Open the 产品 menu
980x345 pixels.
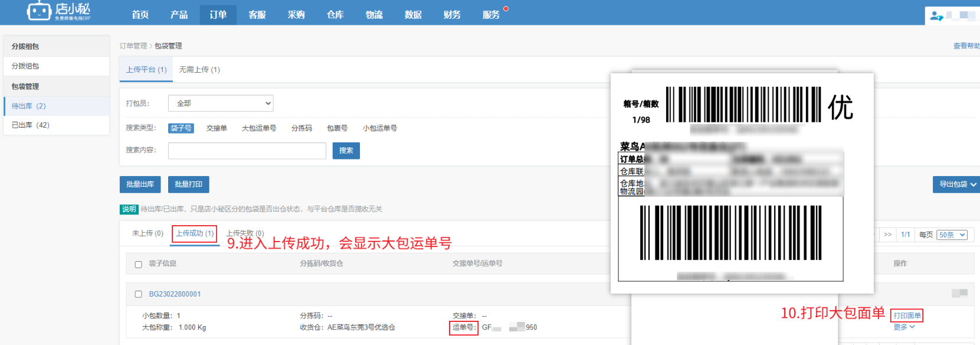tap(179, 15)
